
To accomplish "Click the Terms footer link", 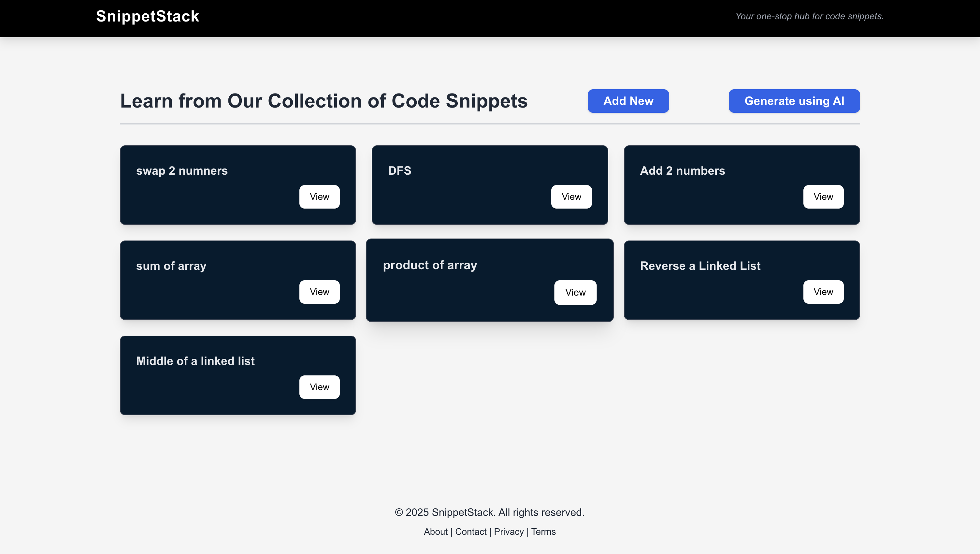I will [x=543, y=532].
